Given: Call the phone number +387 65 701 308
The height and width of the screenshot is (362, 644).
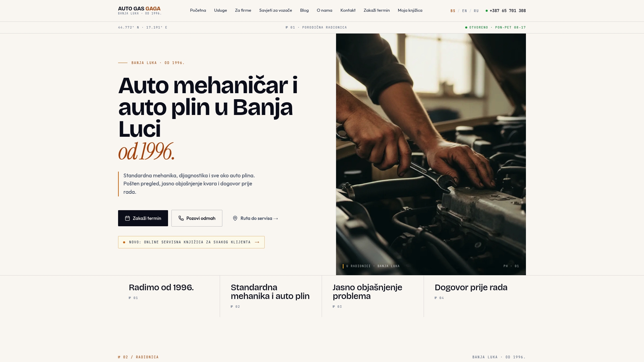Looking at the screenshot, I should [x=507, y=11].
